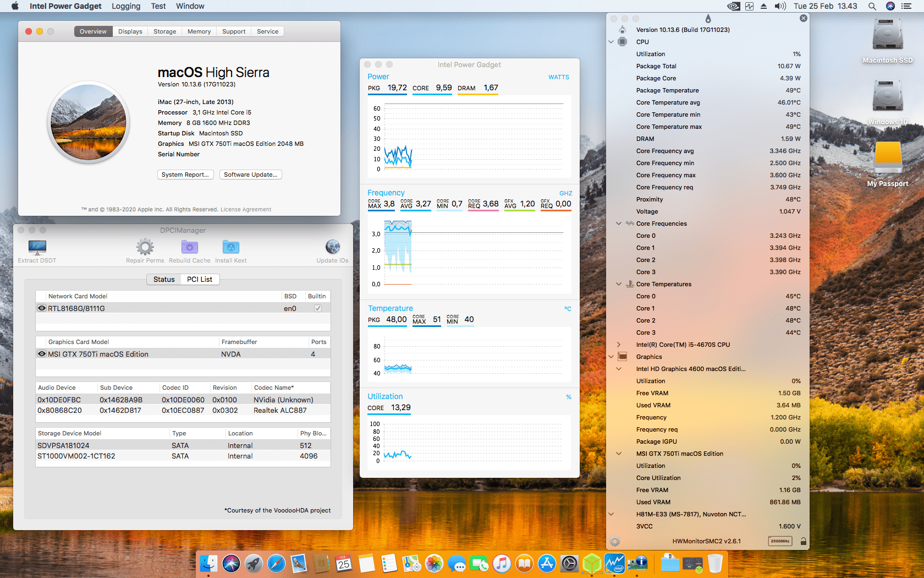924x578 pixels.
Task: Select the Storage tab in About This Mac
Action: (164, 31)
